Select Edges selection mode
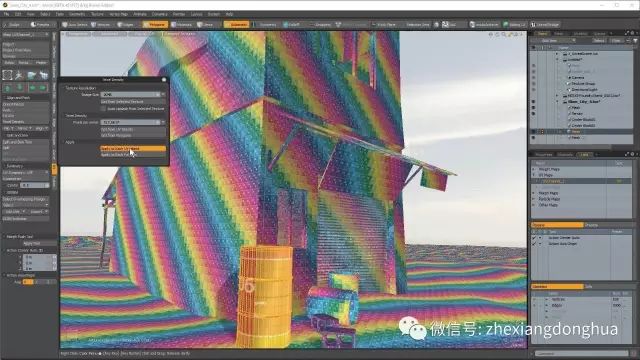The width and height of the screenshot is (640, 360). pos(126,24)
